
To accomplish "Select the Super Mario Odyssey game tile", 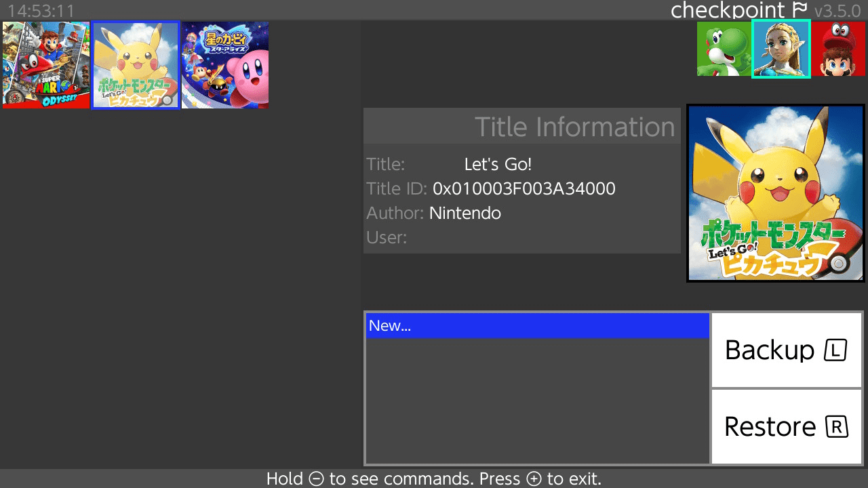I will (46, 65).
